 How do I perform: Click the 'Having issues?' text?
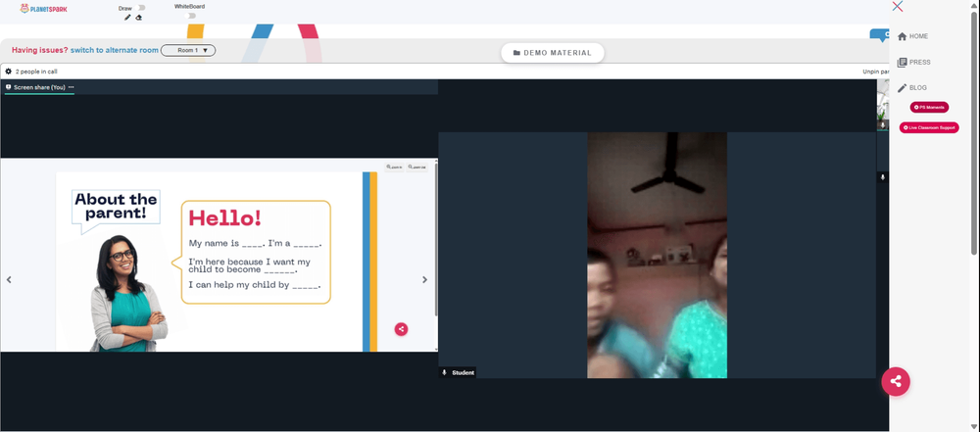[40, 50]
